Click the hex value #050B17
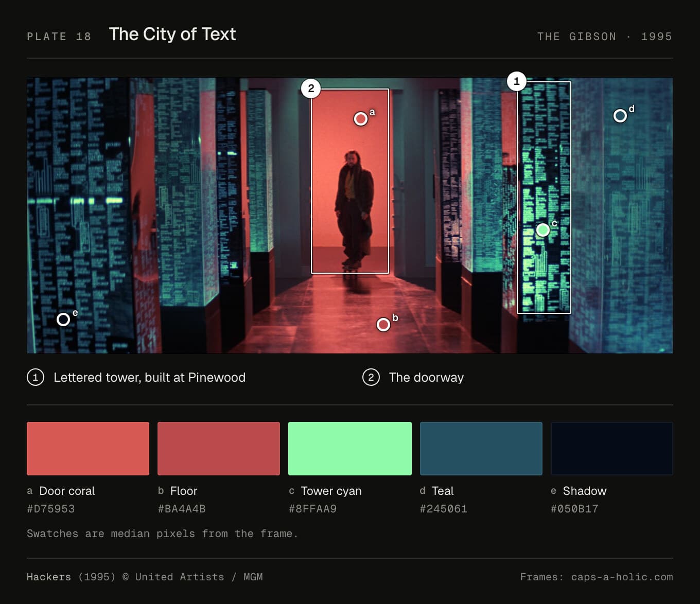 coord(574,509)
